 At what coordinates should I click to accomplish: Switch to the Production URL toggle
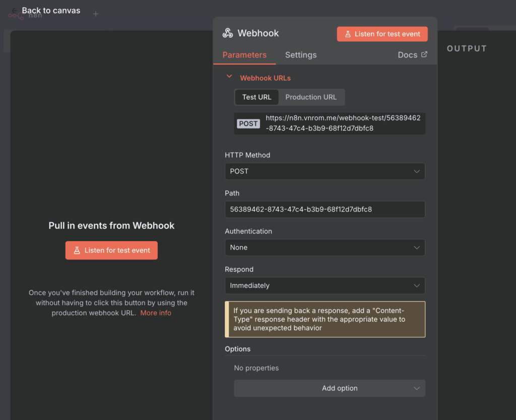(311, 97)
